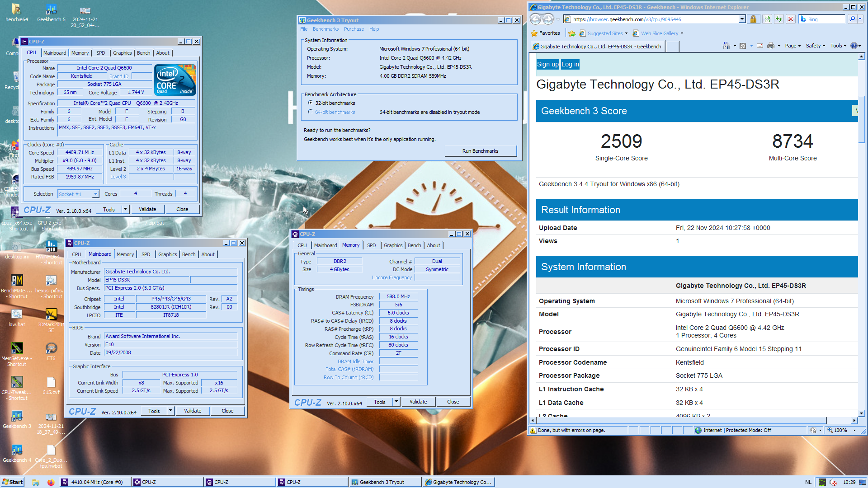Open the Start menu
Viewport: 868px width, 488px height.
pos(13,482)
